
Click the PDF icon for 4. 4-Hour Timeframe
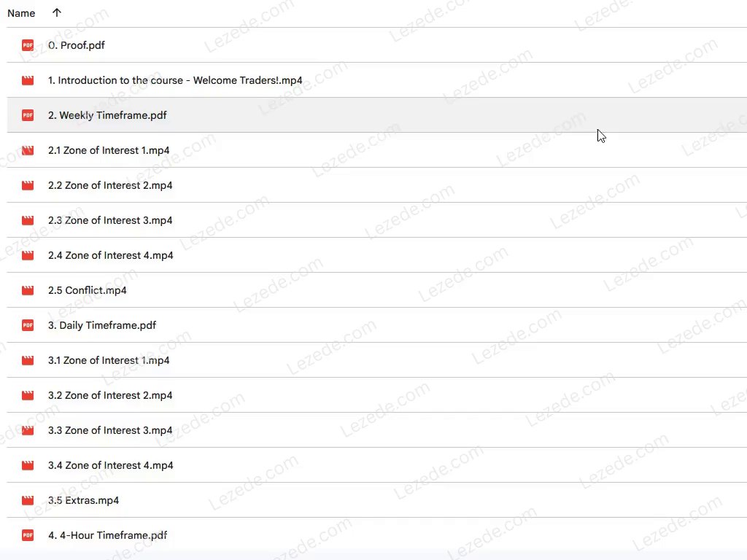point(28,535)
